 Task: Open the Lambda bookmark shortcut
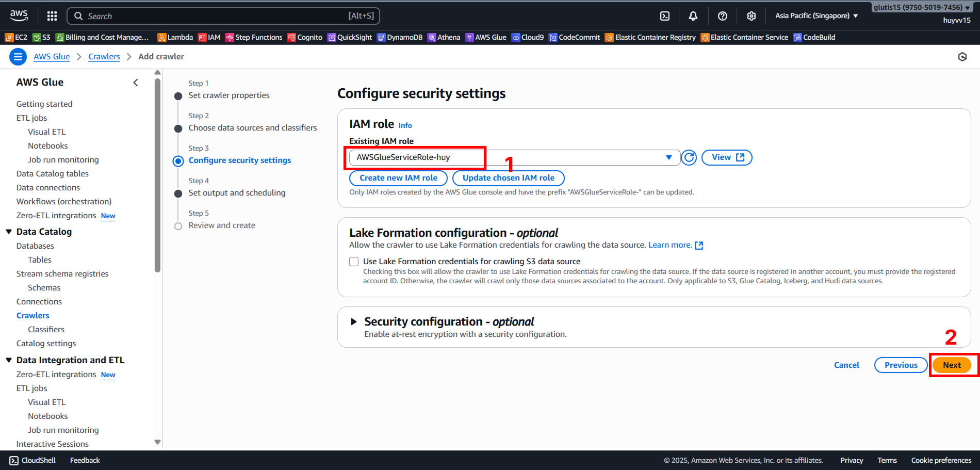175,37
